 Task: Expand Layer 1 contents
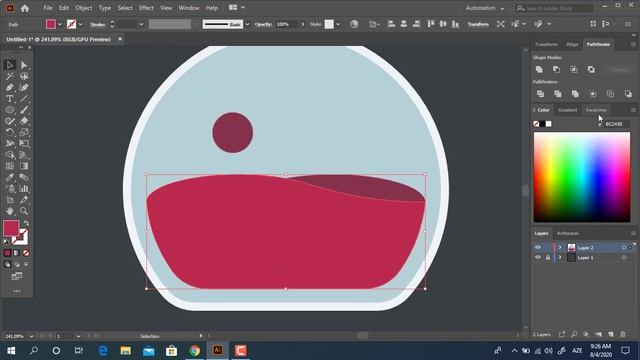pos(560,258)
